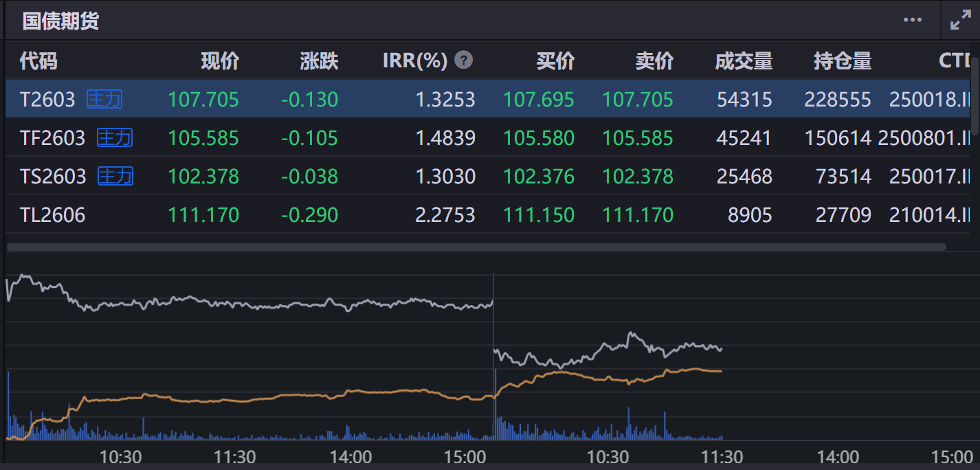
Task: Sort by the 成交量 column header
Action: point(744,61)
